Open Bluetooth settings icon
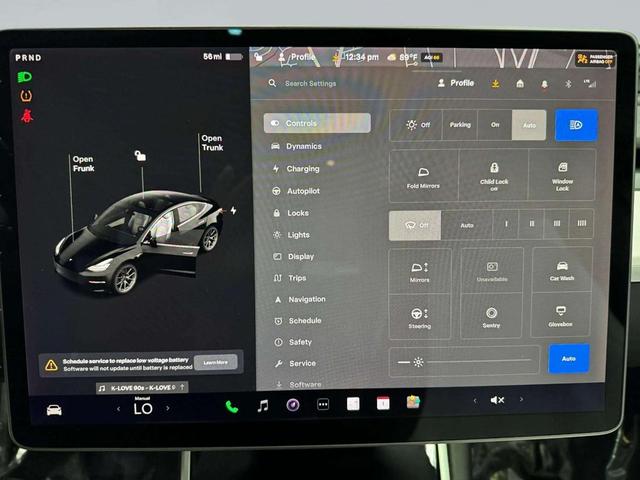The width and height of the screenshot is (640, 480). pos(568,84)
